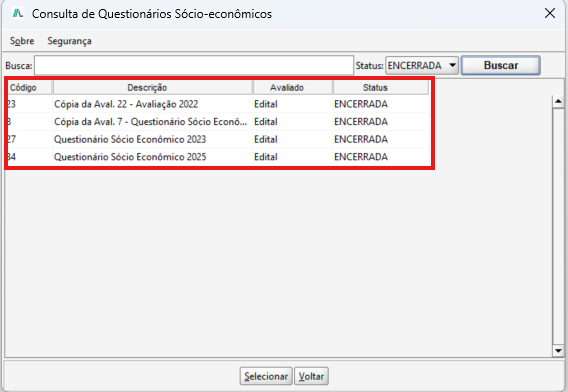Select row Questionário Sócio Econômico 2025

(x=218, y=157)
